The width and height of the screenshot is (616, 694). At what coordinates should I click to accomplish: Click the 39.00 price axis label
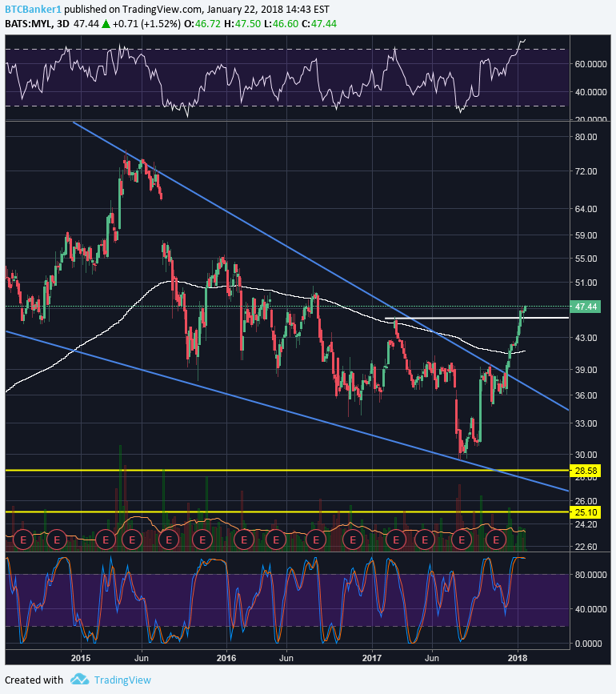click(x=586, y=370)
